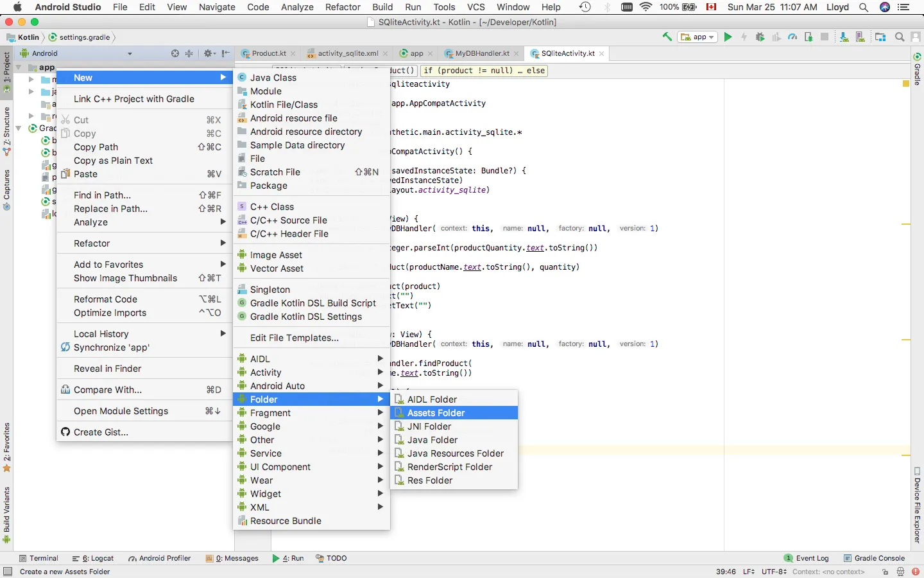Click Edit File Templates... menu entry
This screenshot has width=924, height=578.
(294, 338)
